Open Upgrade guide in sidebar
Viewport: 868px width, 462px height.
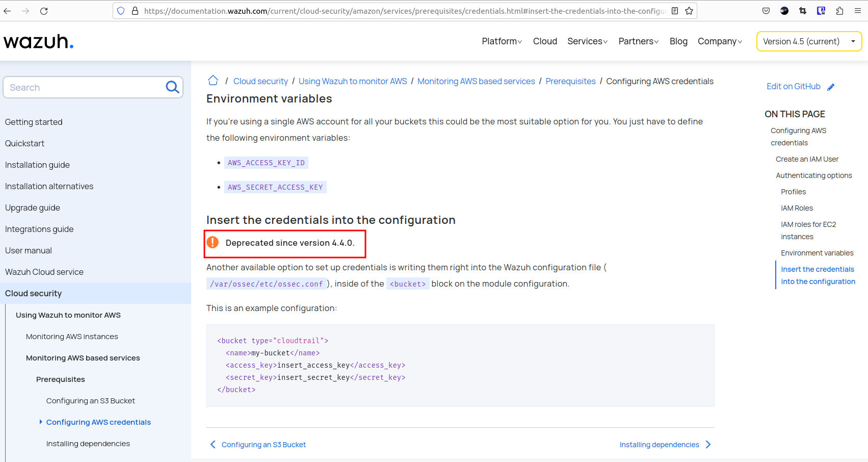tap(33, 208)
